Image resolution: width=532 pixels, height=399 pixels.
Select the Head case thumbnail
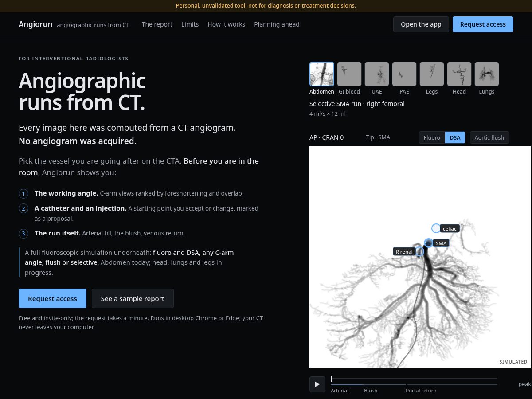coord(459,74)
